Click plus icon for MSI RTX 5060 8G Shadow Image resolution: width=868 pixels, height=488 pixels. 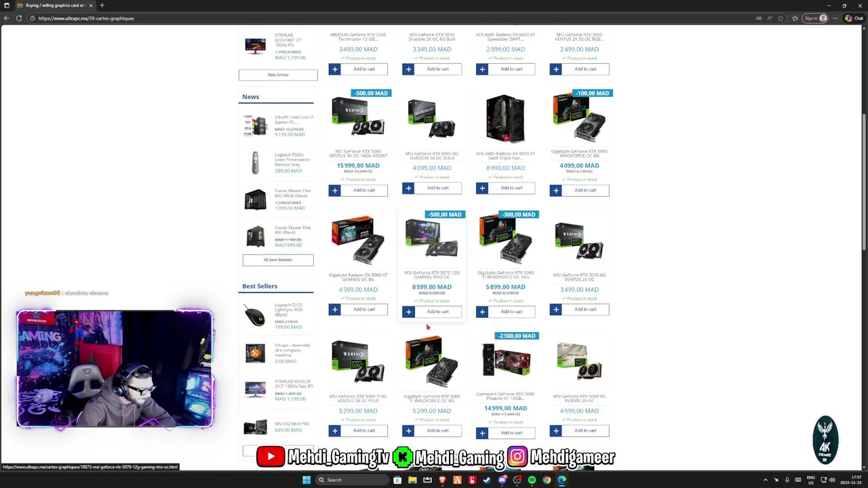point(408,188)
